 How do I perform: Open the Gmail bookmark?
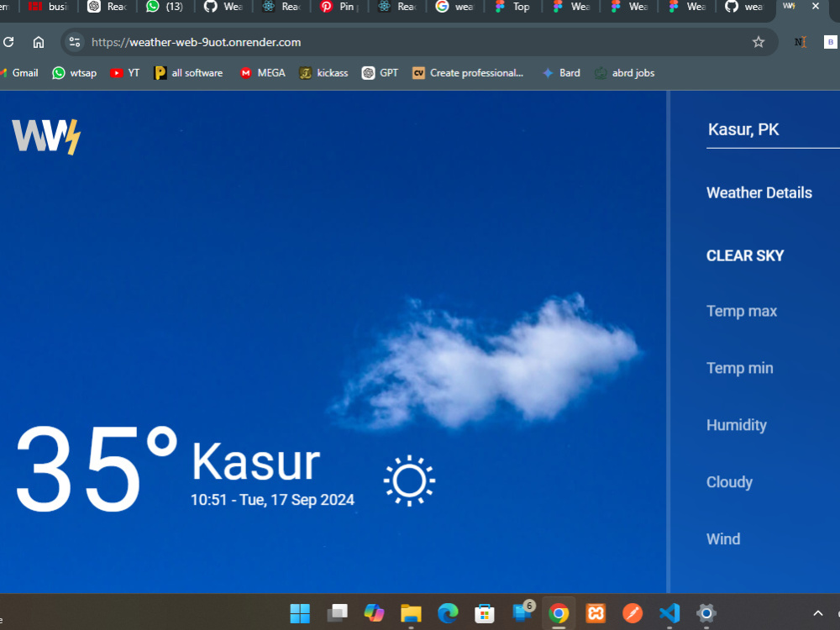tap(20, 73)
